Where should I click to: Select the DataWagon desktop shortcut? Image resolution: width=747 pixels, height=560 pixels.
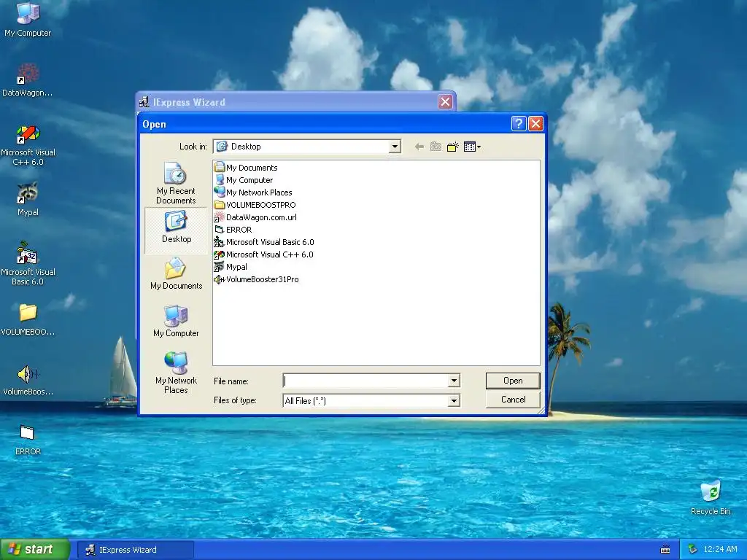(28, 79)
